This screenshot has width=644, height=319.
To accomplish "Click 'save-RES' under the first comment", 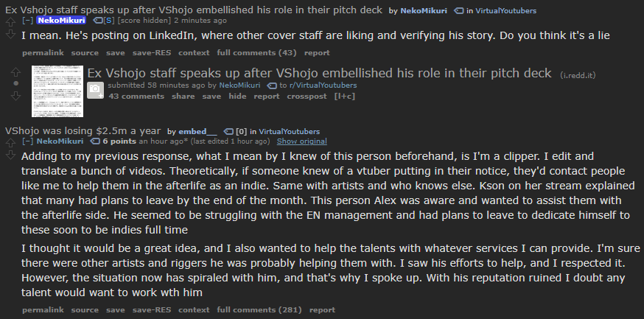I will tap(152, 53).
